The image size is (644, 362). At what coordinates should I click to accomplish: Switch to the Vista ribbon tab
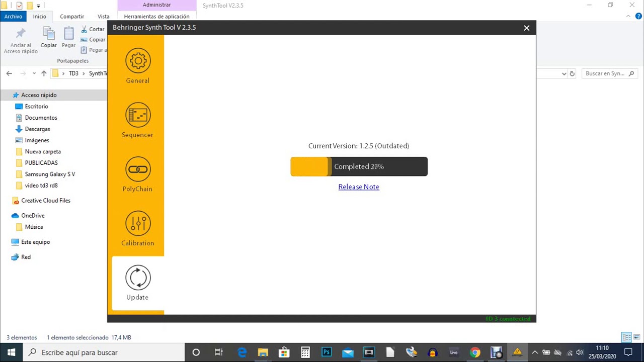(x=103, y=16)
